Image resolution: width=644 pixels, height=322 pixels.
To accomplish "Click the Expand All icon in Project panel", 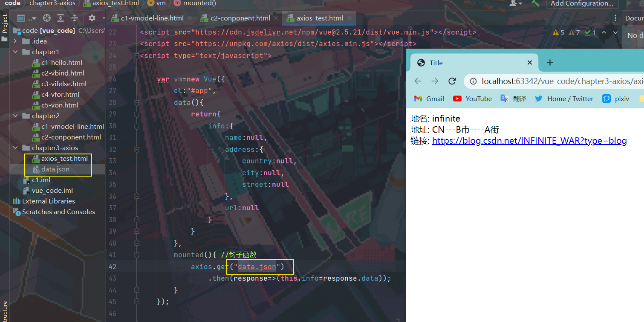I will tap(61, 18).
